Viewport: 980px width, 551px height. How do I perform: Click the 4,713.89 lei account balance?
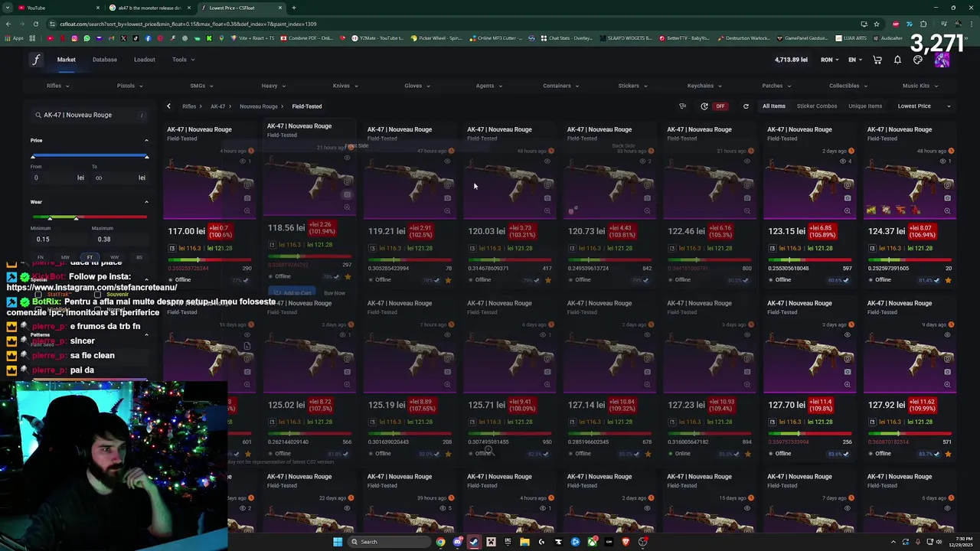[x=791, y=60]
